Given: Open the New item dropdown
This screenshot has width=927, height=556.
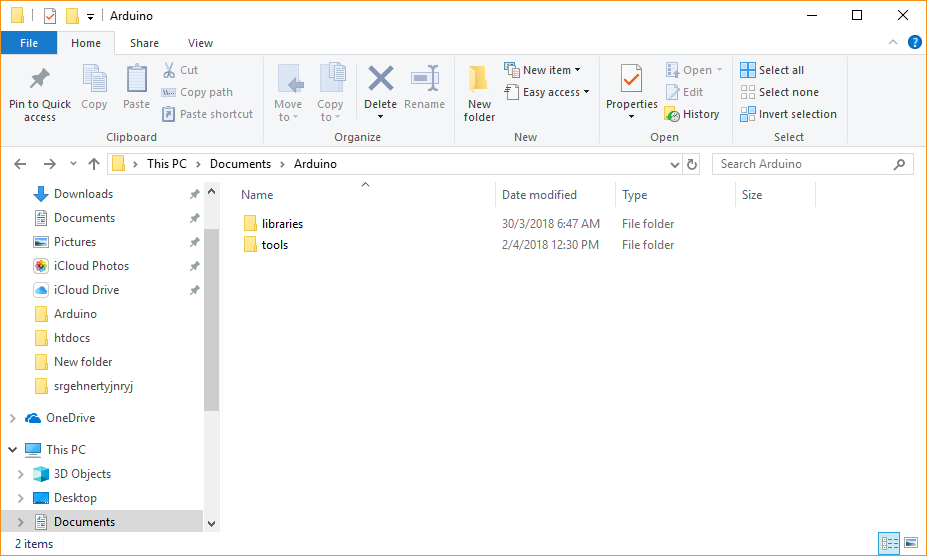Looking at the screenshot, I should [543, 70].
